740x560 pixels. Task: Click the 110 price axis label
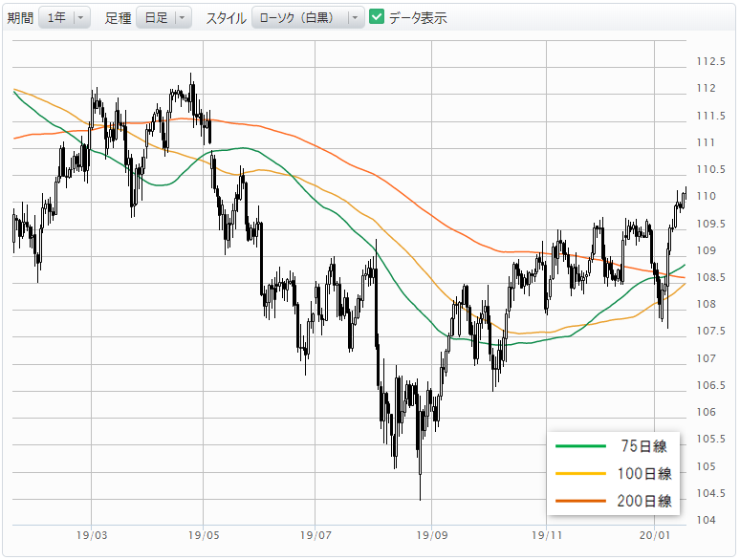click(706, 196)
